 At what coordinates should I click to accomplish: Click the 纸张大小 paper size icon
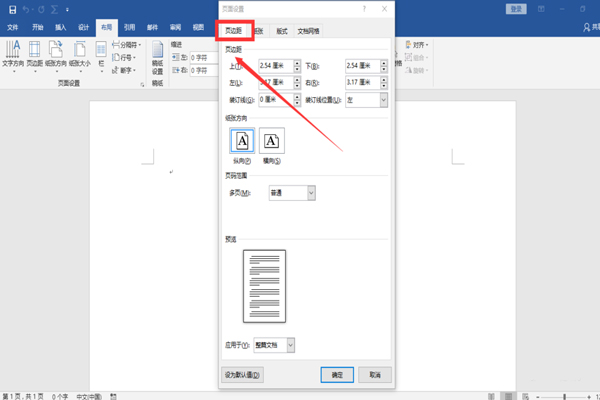[79, 54]
